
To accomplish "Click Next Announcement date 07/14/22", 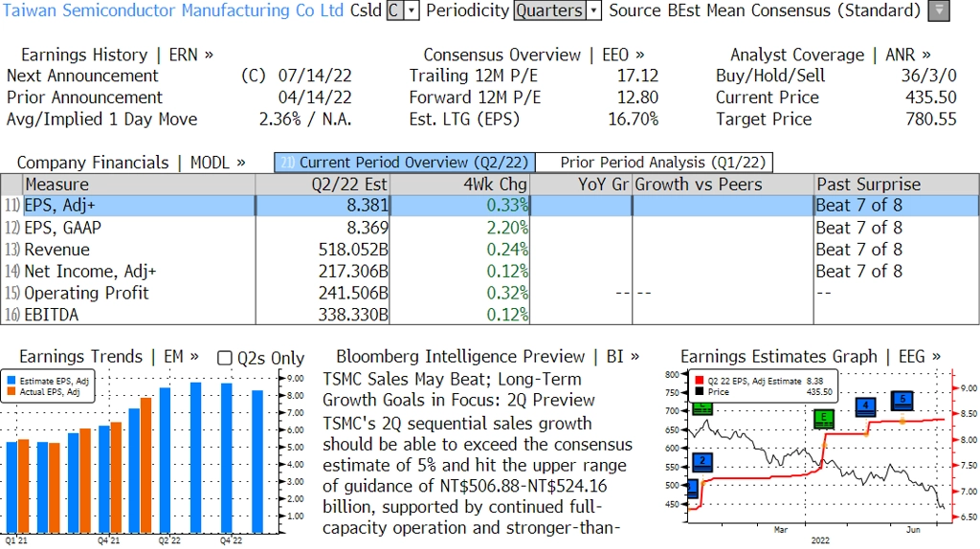I will (315, 76).
